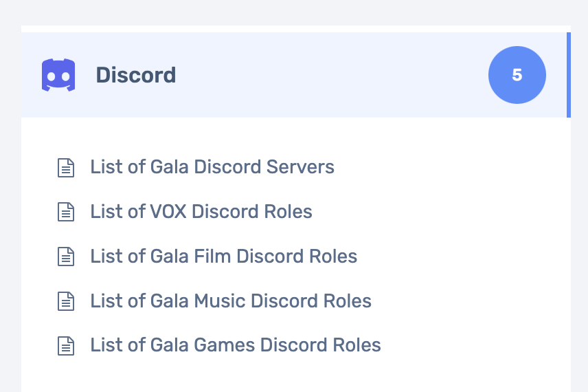Click the blue circular badge showing 5
Screen dimensions: 588x392
point(517,75)
